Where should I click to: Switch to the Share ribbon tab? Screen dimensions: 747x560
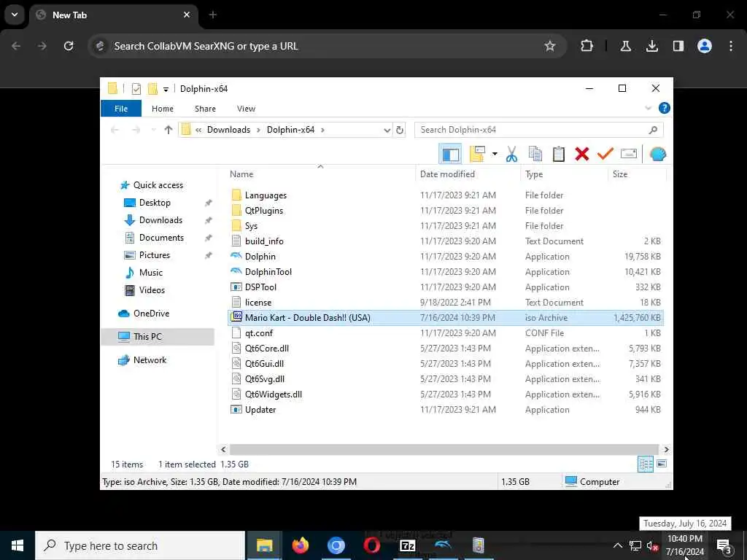[205, 109]
